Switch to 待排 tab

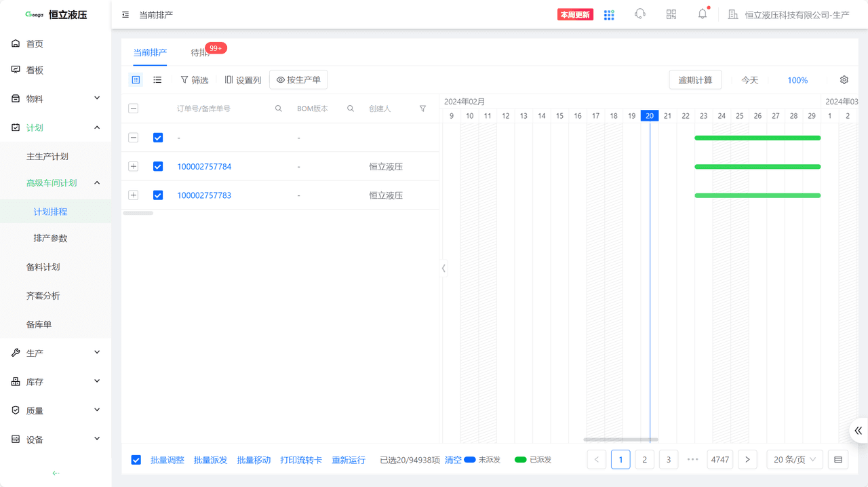199,52
